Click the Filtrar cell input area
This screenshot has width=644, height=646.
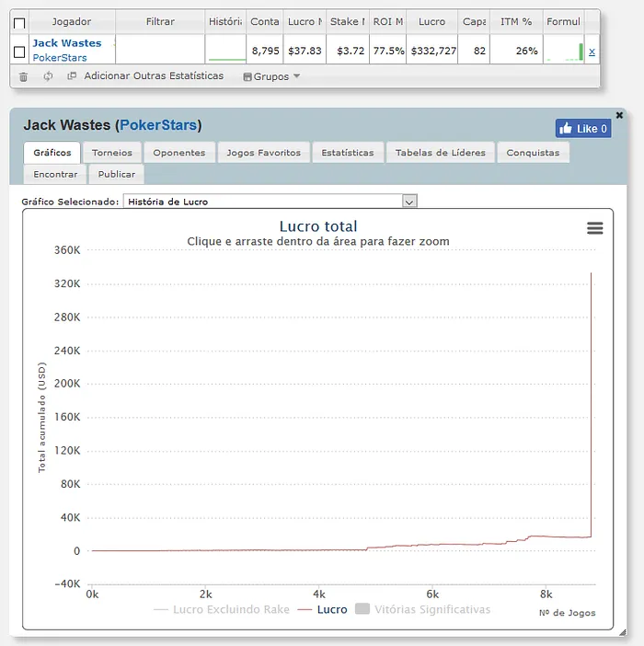pos(159,50)
